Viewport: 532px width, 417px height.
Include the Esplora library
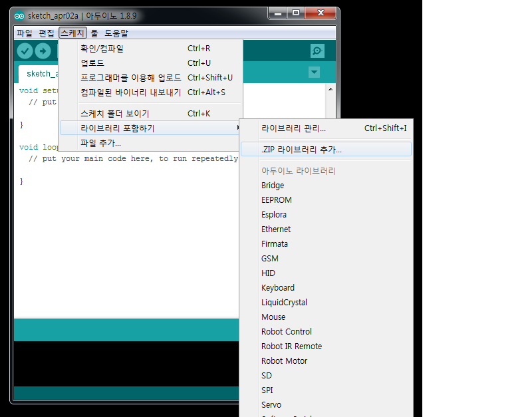point(326,214)
